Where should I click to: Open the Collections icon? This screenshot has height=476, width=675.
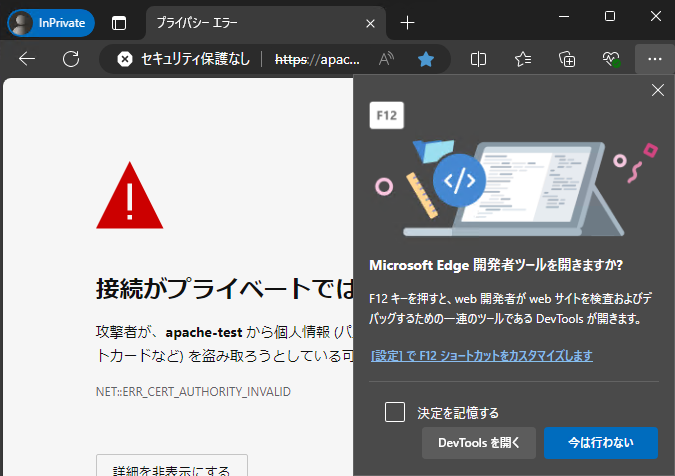point(567,59)
